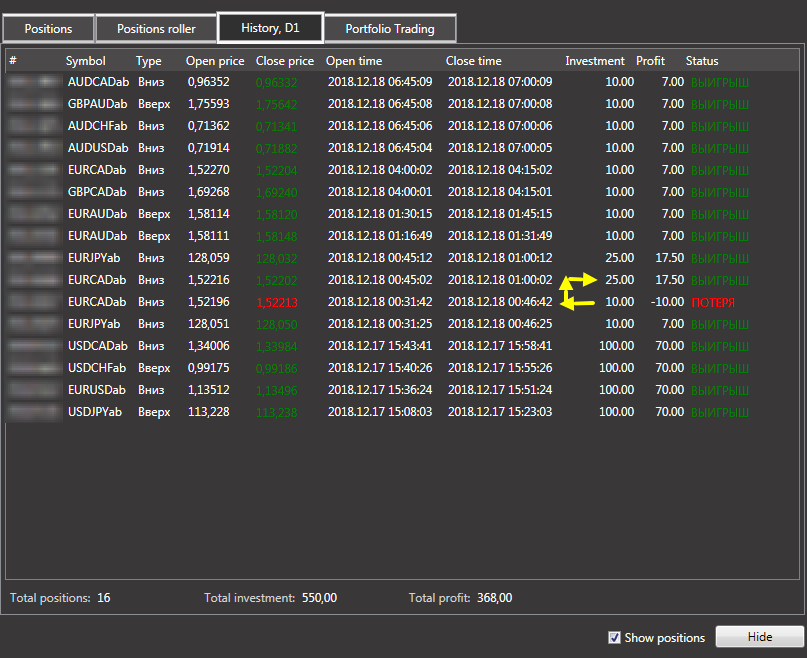Select the AUDUSDab symbol row
Viewport: 807px width, 658px height.
(402, 148)
